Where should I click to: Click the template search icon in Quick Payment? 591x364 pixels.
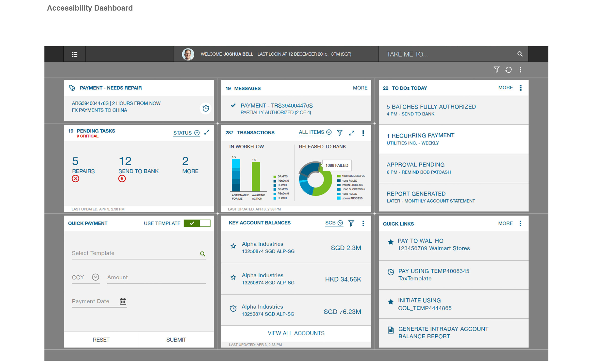coord(203,254)
